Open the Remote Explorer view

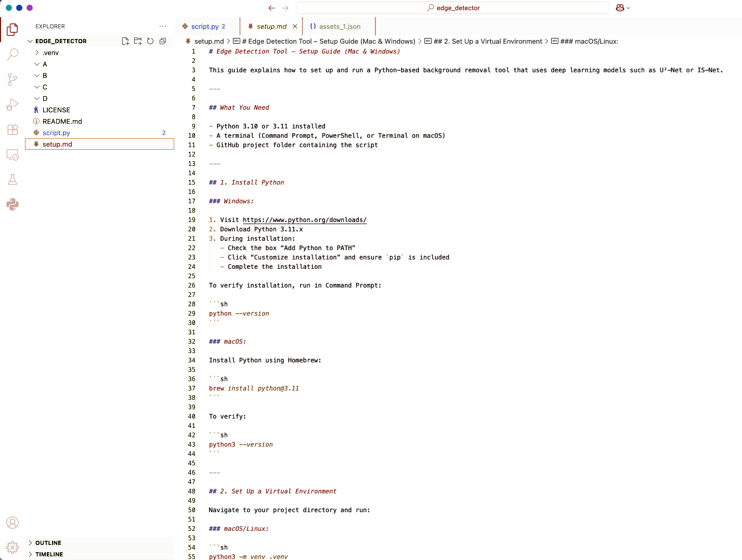[x=12, y=154]
